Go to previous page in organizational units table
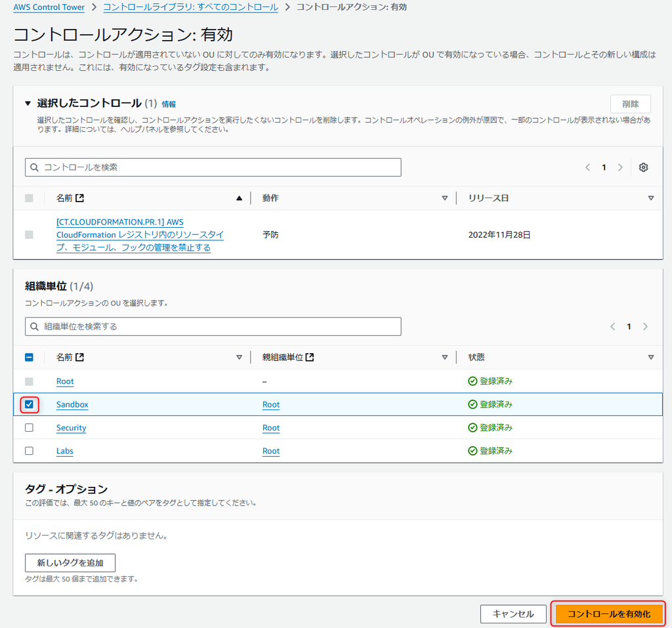 coord(612,327)
